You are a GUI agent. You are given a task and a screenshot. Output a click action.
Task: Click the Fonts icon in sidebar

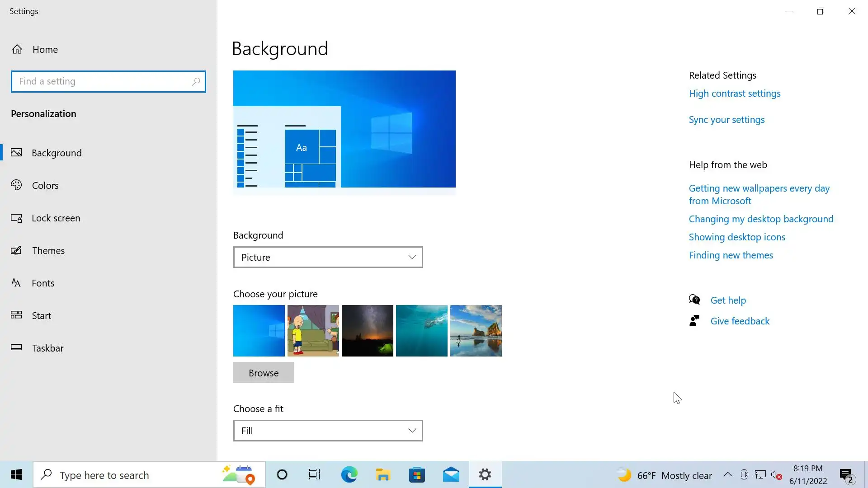click(x=16, y=283)
